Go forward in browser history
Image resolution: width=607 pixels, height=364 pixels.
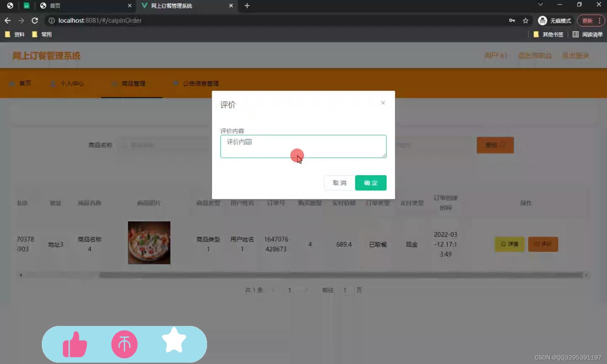[x=21, y=21]
